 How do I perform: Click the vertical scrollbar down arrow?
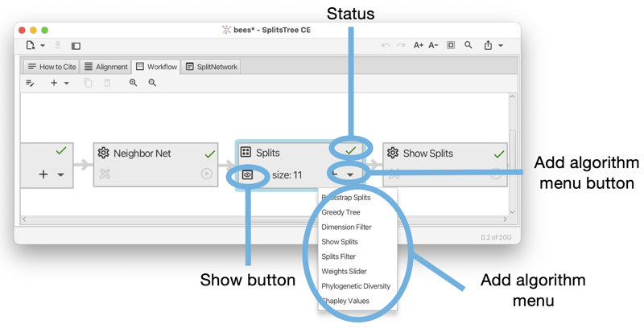(512, 212)
